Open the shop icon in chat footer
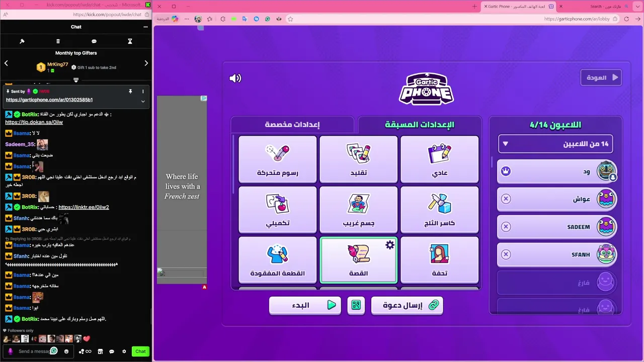Image resolution: width=644 pixels, height=362 pixels. pos(100,351)
